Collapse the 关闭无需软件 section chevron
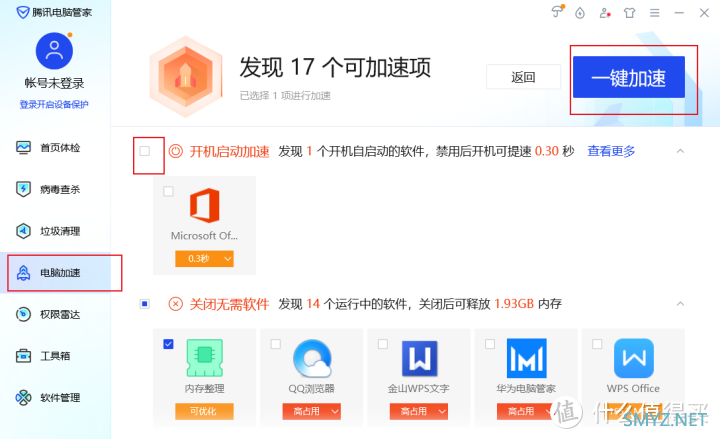This screenshot has height=439, width=720. 681,304
